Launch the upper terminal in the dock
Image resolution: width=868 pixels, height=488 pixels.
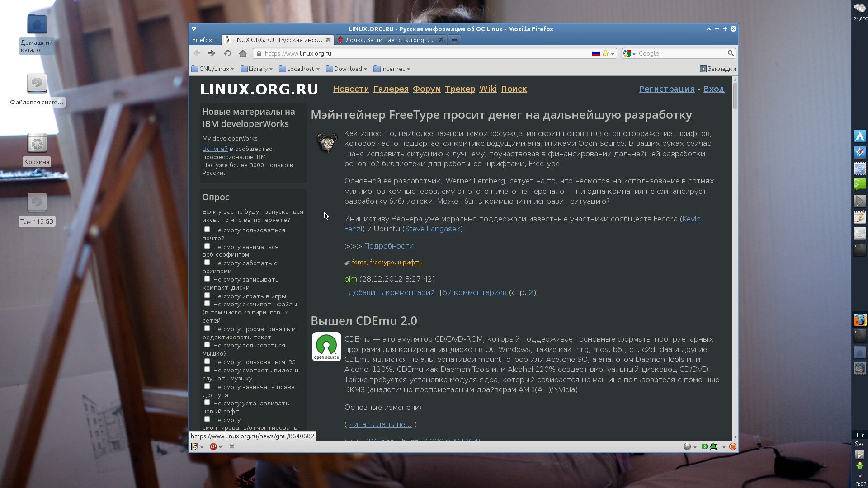coord(860,249)
